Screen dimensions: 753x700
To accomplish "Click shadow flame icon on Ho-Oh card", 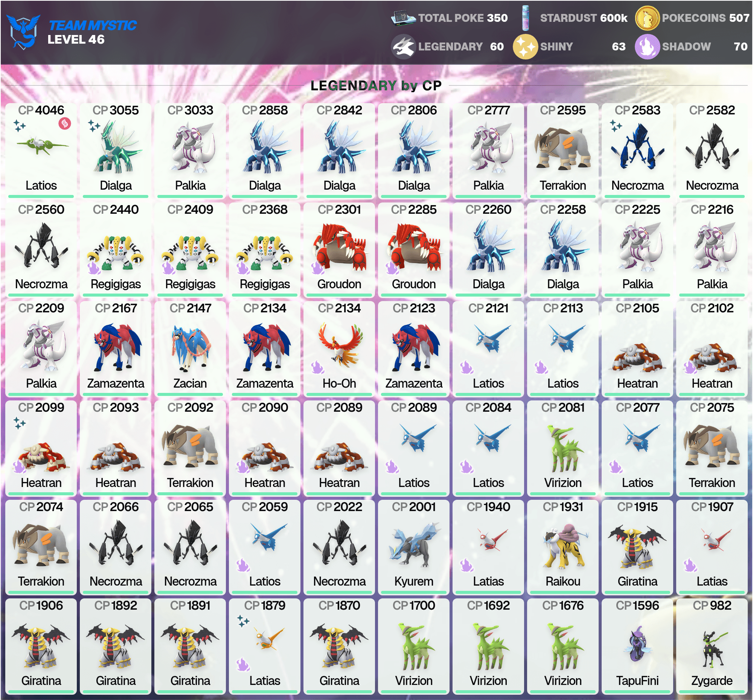I will tap(318, 367).
